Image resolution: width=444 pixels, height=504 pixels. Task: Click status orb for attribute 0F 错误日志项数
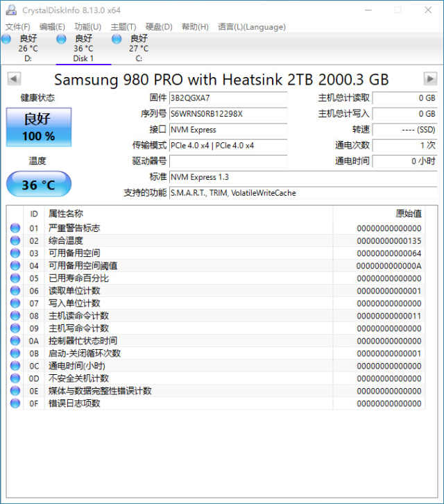click(x=15, y=403)
